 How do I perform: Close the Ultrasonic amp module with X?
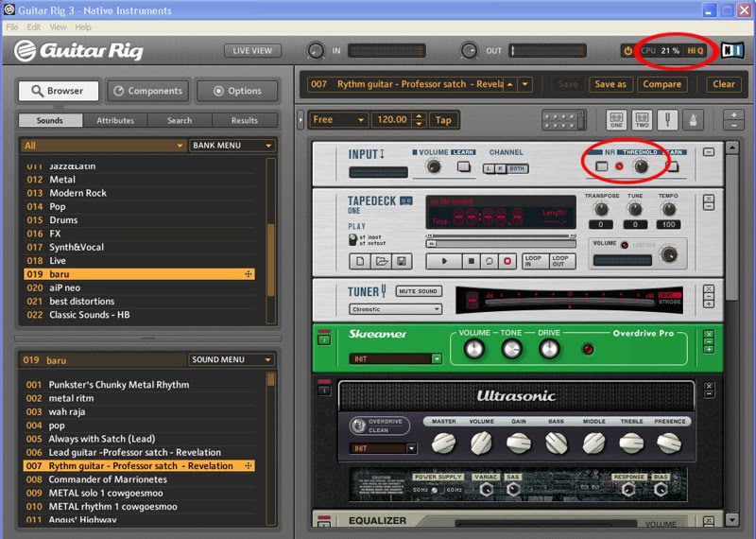point(709,386)
